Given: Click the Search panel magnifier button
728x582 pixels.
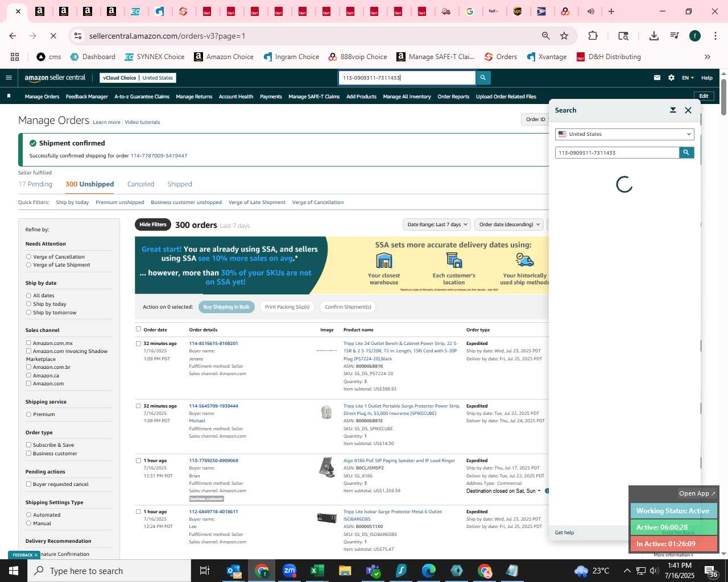Looking at the screenshot, I should [x=686, y=152].
